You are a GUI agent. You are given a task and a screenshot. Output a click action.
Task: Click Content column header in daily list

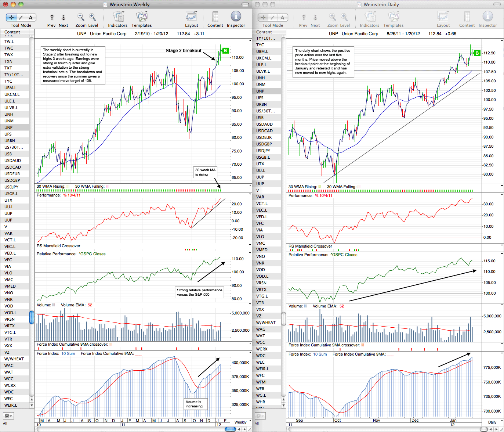(266, 32)
